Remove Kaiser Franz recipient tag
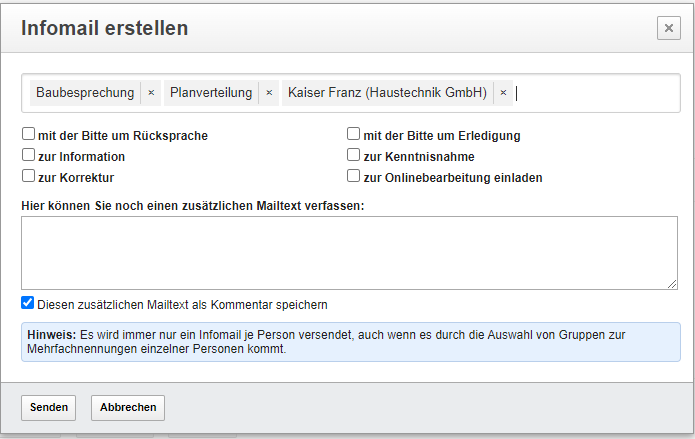The height and width of the screenshot is (439, 695). (x=503, y=93)
